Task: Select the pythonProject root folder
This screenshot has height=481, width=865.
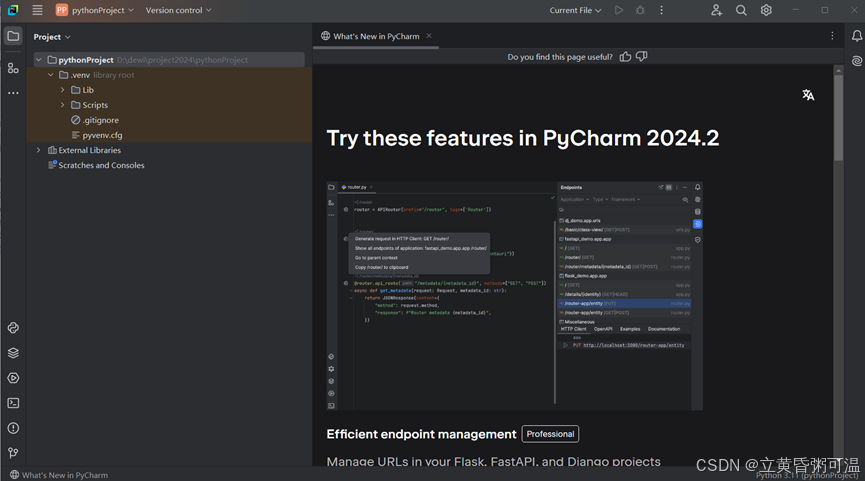Action: [x=169, y=60]
